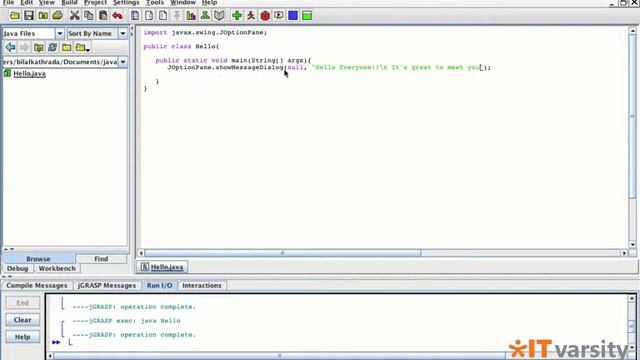Open the Edit menu

[x=27, y=2]
